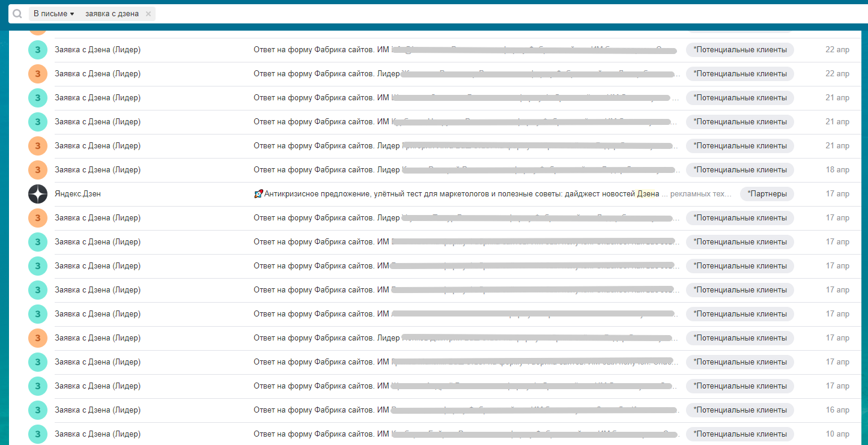Click the teal avatar of the 22 апр email
868x445 pixels.
coord(38,50)
